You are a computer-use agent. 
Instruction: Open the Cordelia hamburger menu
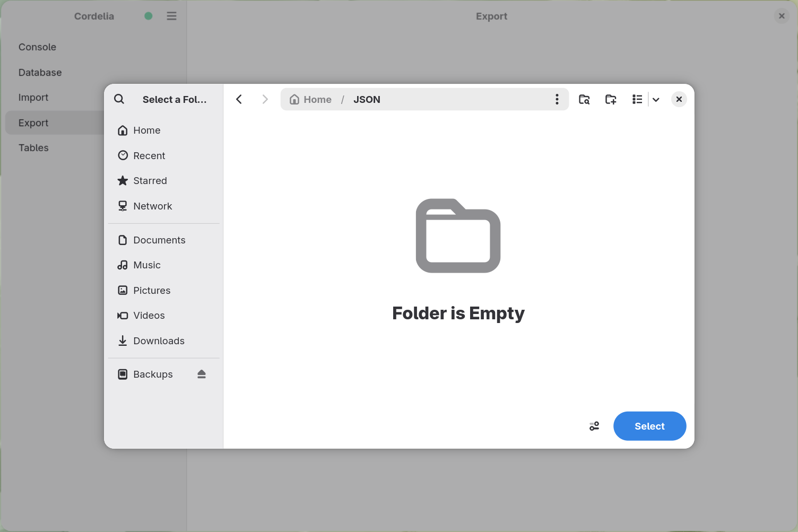171,16
